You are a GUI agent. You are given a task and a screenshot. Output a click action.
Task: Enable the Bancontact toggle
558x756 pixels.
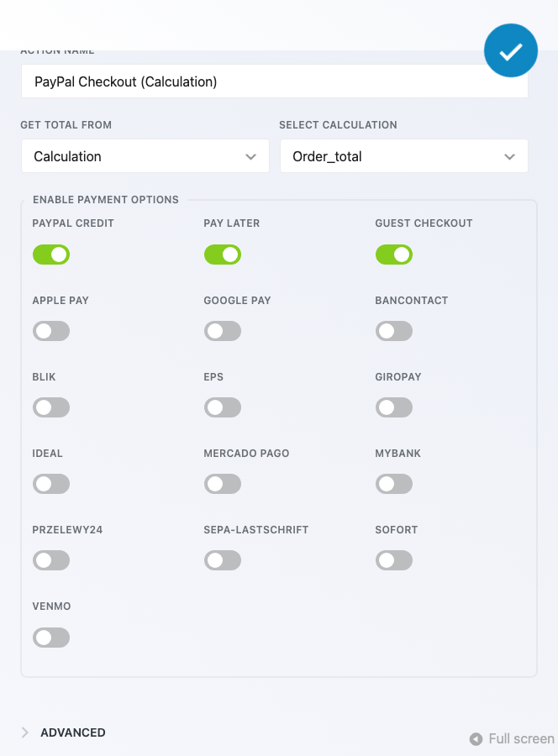tap(394, 331)
